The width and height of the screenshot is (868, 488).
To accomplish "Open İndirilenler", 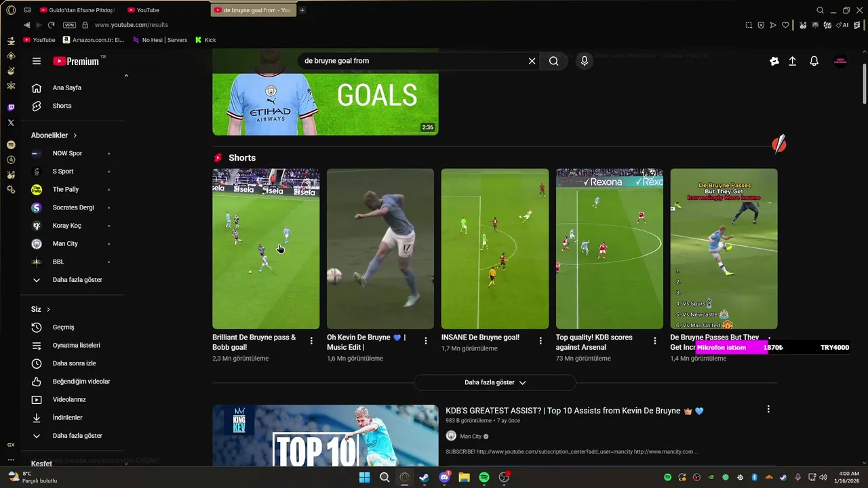I will (x=73, y=418).
